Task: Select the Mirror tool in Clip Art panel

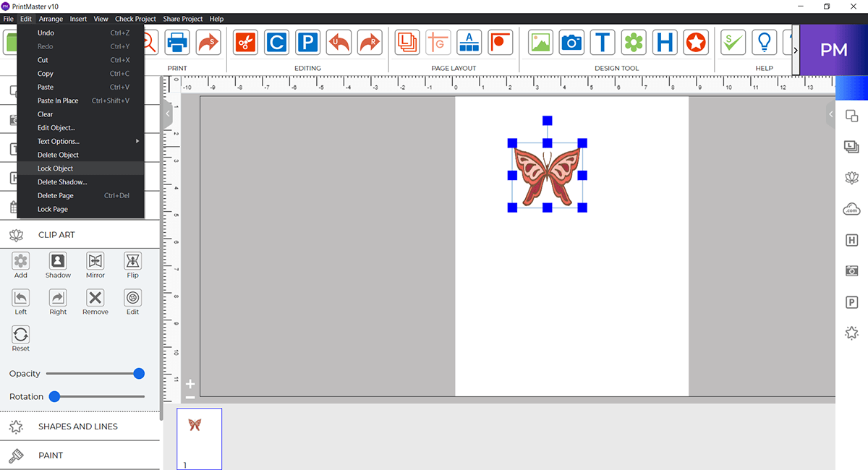Action: coord(95,265)
